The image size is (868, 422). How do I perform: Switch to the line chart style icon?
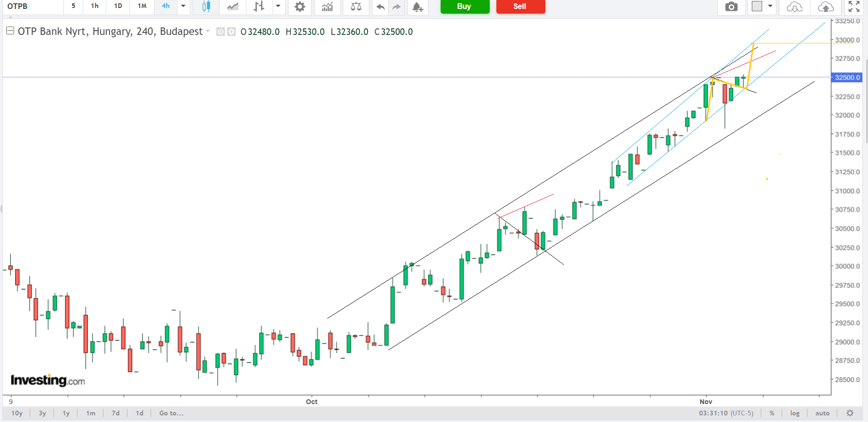tap(232, 7)
